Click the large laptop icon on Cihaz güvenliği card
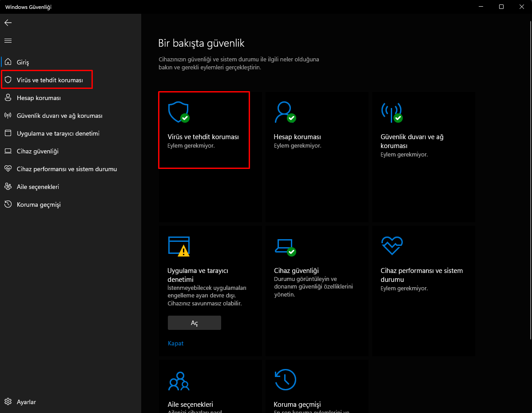This screenshot has height=413, width=532. pos(286,247)
